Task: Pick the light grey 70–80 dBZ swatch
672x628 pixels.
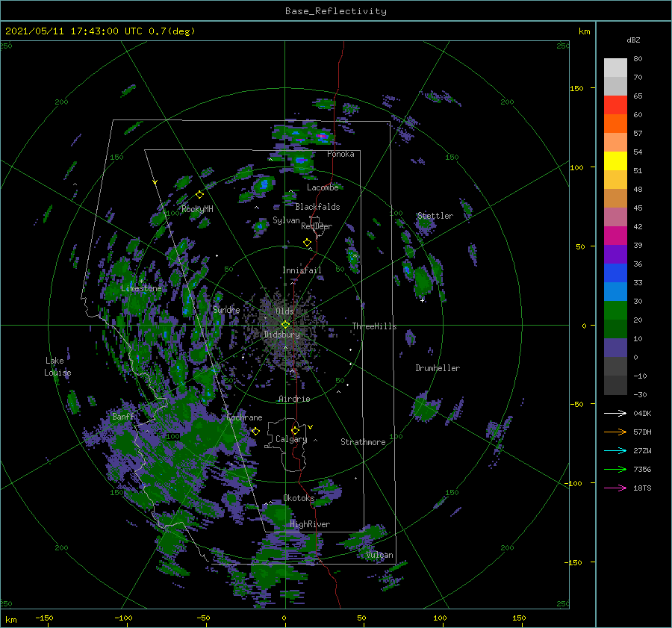Action: (x=615, y=68)
